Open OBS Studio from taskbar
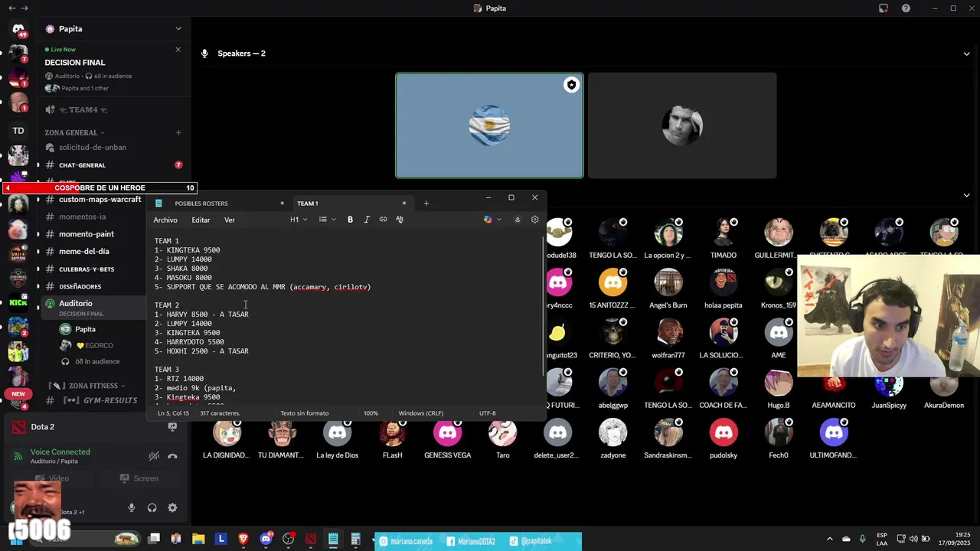Viewport: 980px width, 551px height. tap(288, 539)
